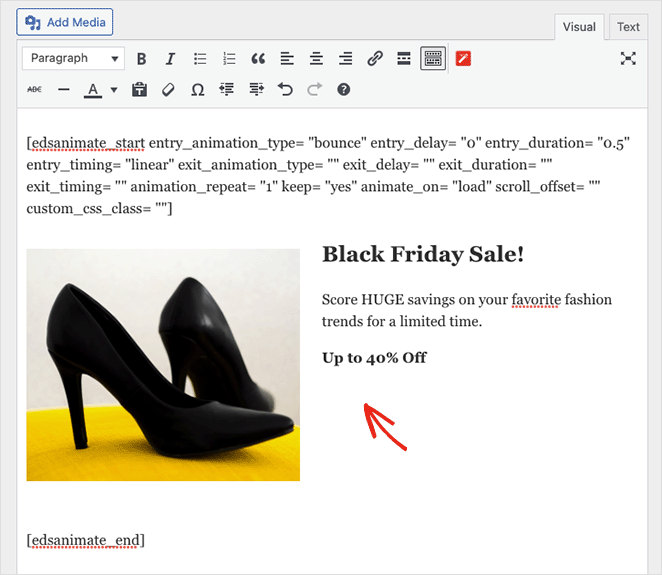662x575 pixels.
Task: Click the Add Media button
Action: click(65, 22)
